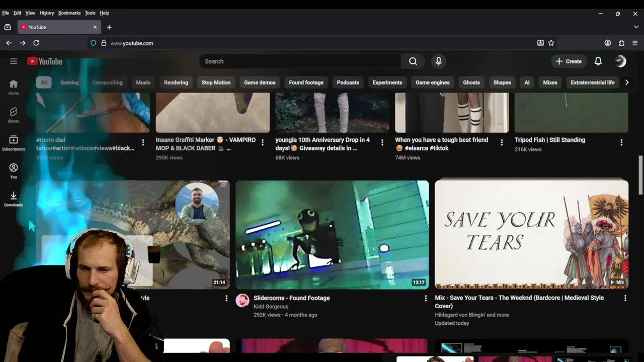The width and height of the screenshot is (644, 362).
Task: Open the File menu
Action: coord(6,13)
